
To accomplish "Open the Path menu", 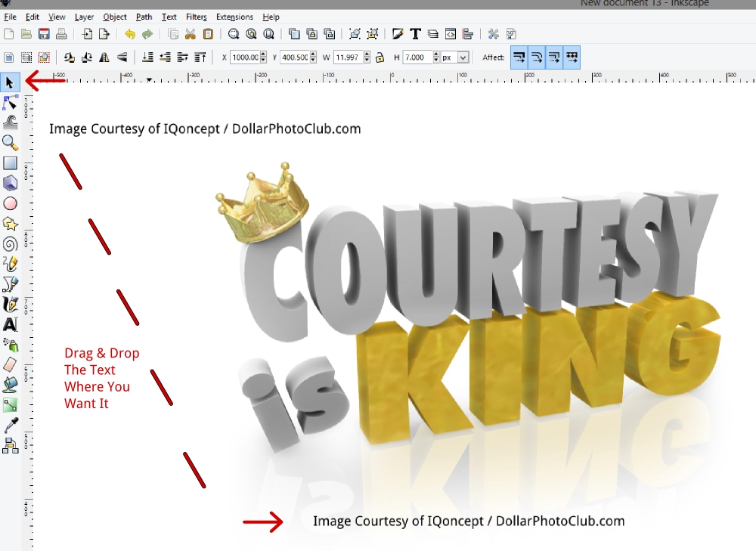I will click(144, 17).
